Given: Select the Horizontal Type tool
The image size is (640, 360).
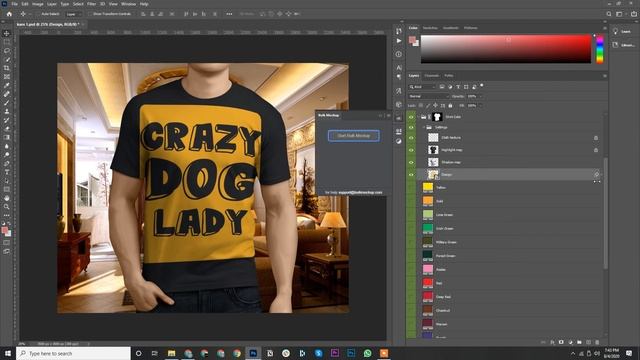Looking at the screenshot, I should pos(7,172).
